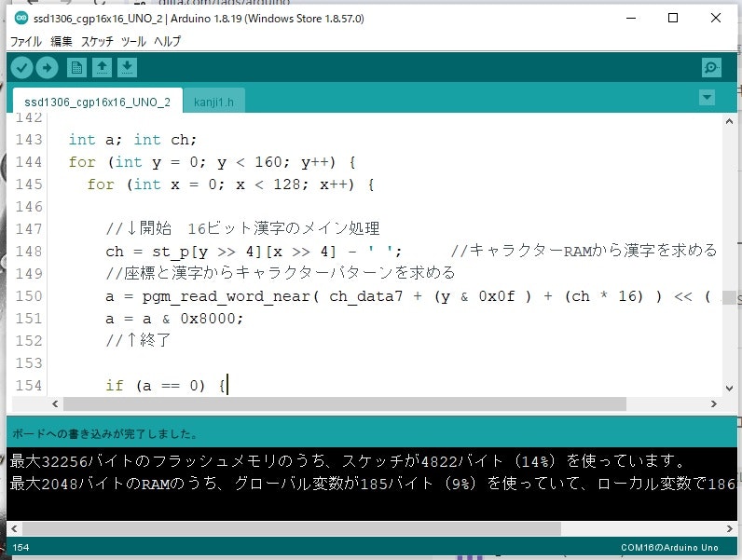Image resolution: width=742 pixels, height=560 pixels.
Task: Click line number 153
Action: coord(29,363)
